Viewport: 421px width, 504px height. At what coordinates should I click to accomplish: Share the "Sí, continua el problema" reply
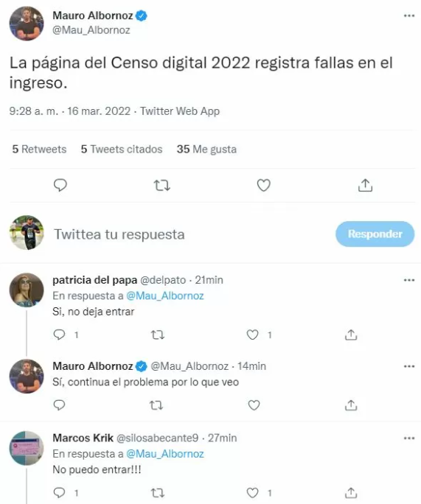click(351, 405)
